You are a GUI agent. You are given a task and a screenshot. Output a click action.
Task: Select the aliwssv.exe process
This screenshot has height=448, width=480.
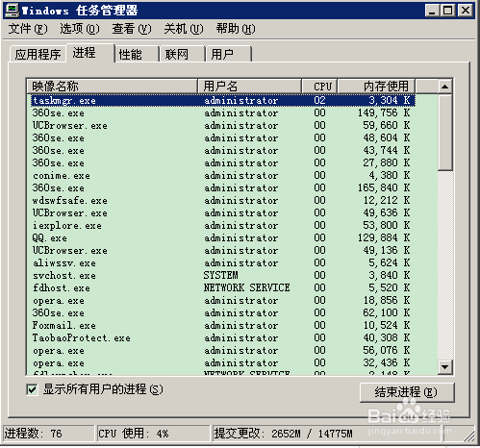(x=223, y=262)
